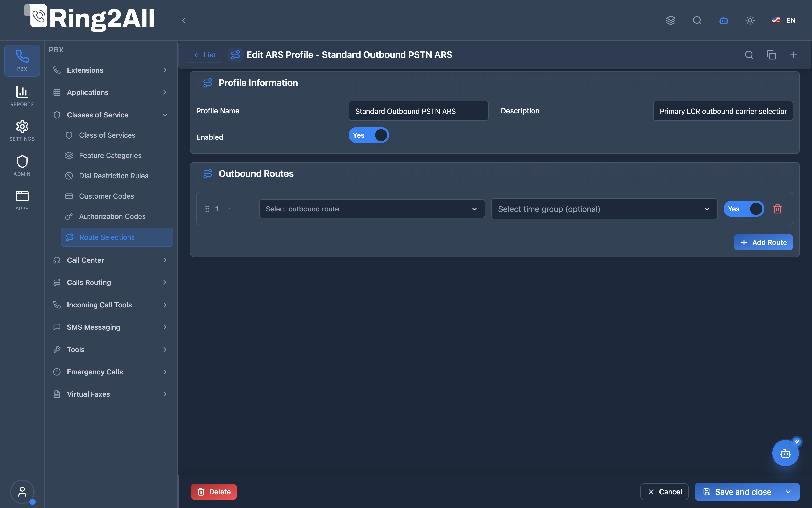Toggle route 1 enabled switch

pos(743,209)
